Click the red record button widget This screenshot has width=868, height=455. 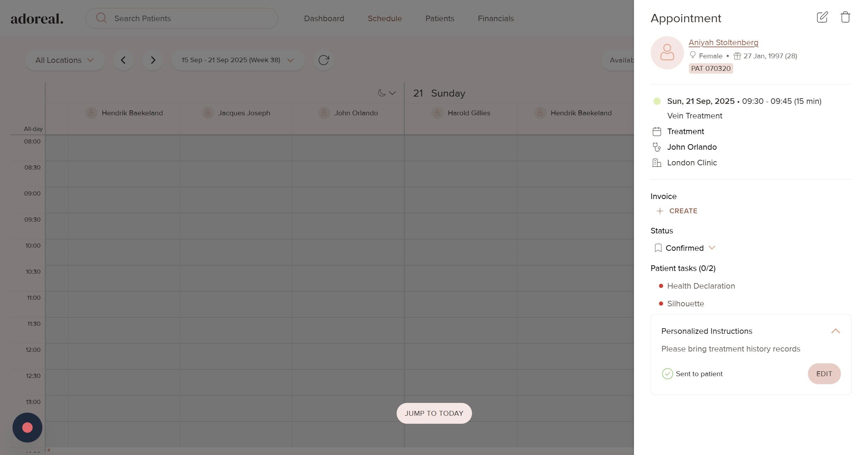pyautogui.click(x=27, y=427)
